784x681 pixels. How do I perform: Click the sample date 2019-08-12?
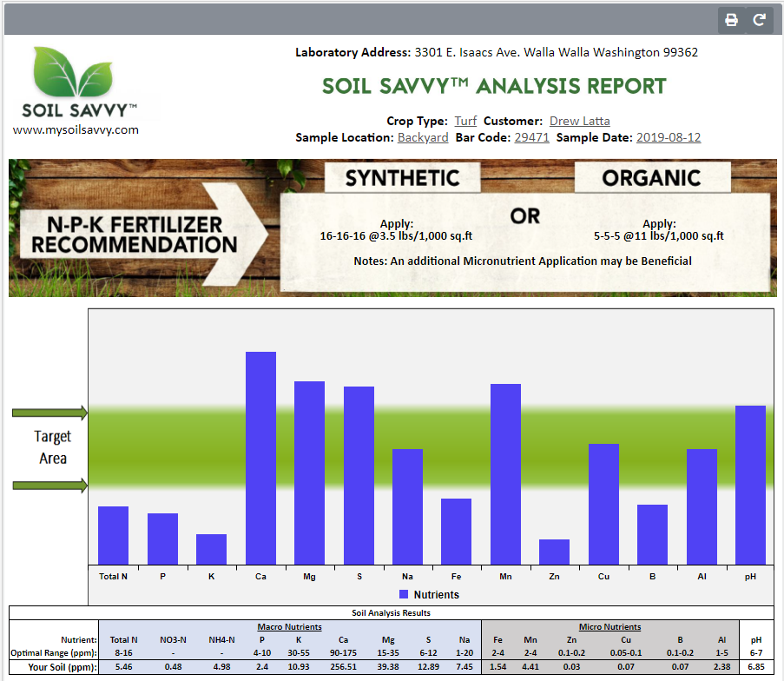tap(668, 137)
